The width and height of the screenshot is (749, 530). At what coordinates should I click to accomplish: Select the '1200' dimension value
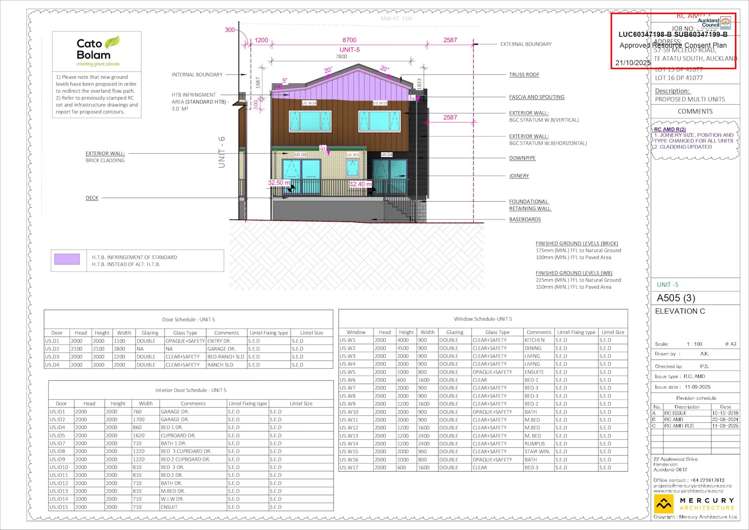click(261, 40)
